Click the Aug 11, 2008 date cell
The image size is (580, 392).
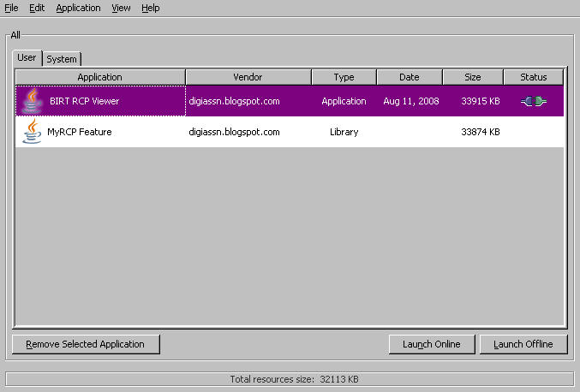pyautogui.click(x=411, y=101)
